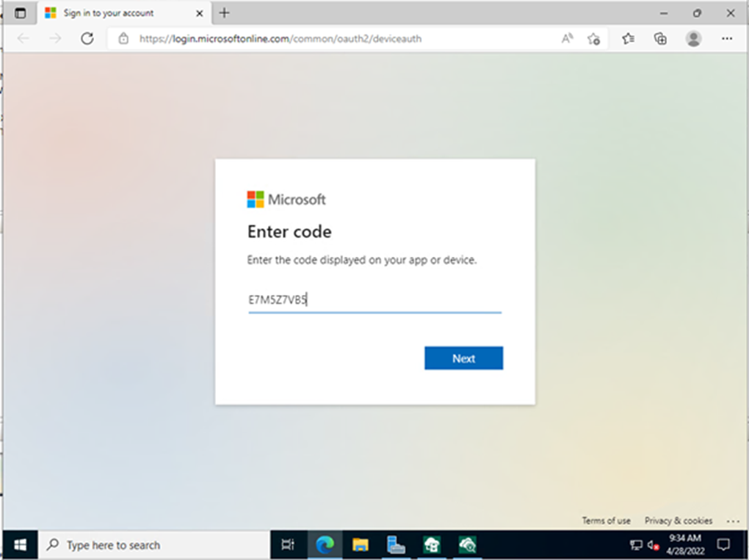This screenshot has height=560, width=749.
Task: Open the green cloud search taskbar app
Action: tap(467, 545)
